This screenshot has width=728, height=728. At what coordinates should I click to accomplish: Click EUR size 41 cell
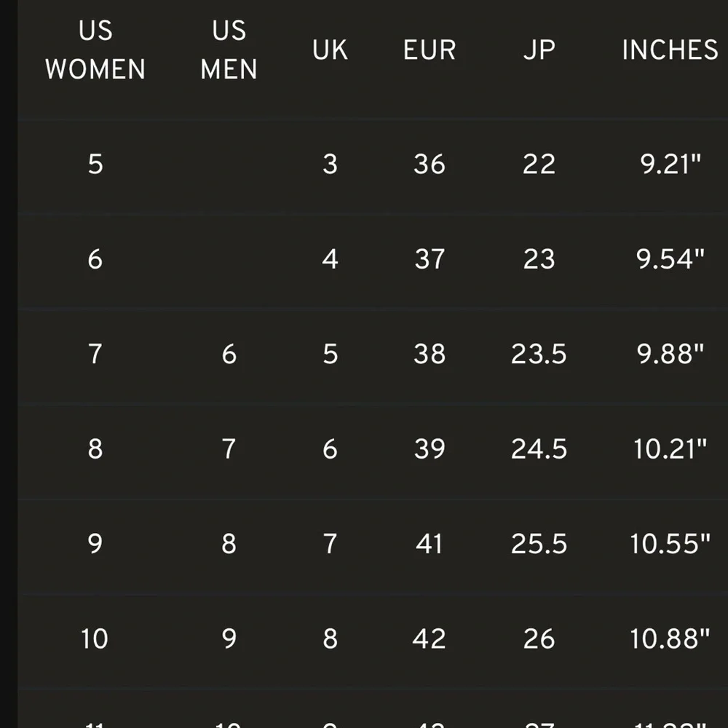point(430,544)
